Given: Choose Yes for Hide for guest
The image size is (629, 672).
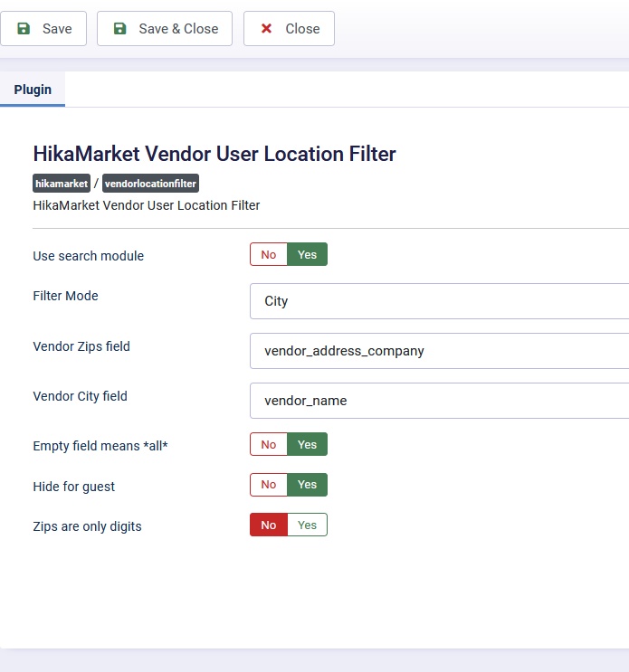Looking at the screenshot, I should point(308,485).
